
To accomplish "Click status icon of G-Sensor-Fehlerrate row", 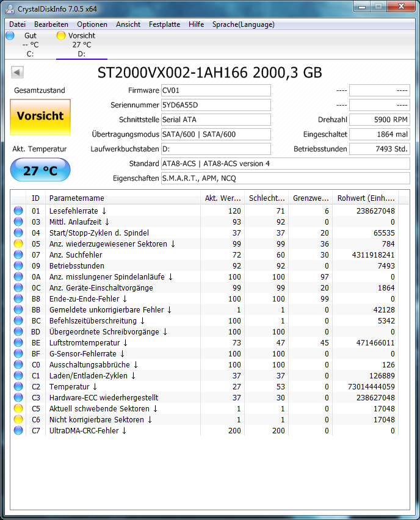I will click(x=18, y=353).
